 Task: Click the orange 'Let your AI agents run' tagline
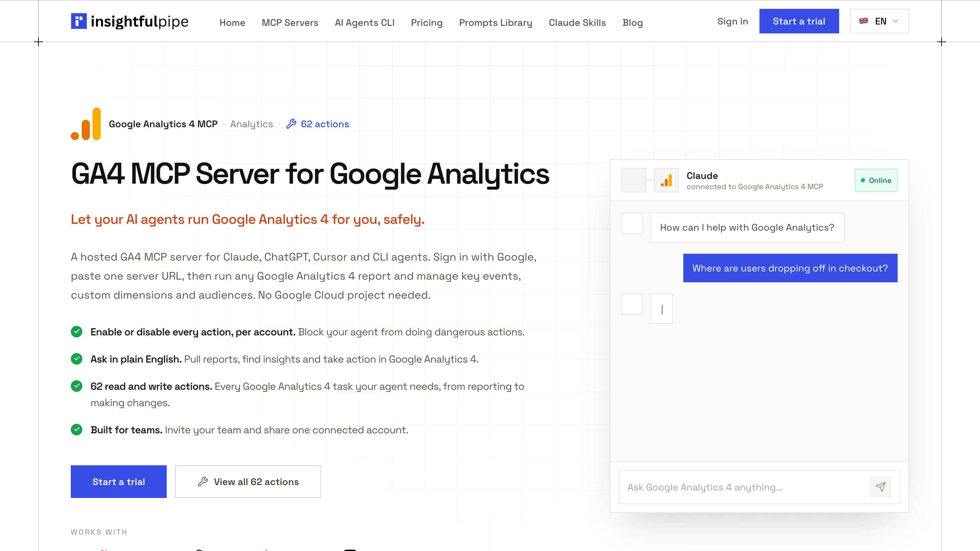click(x=248, y=219)
